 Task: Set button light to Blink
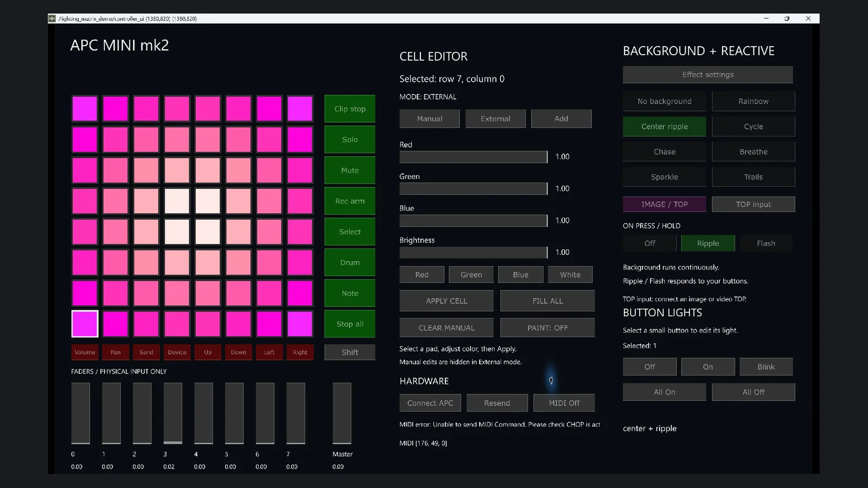click(x=766, y=367)
